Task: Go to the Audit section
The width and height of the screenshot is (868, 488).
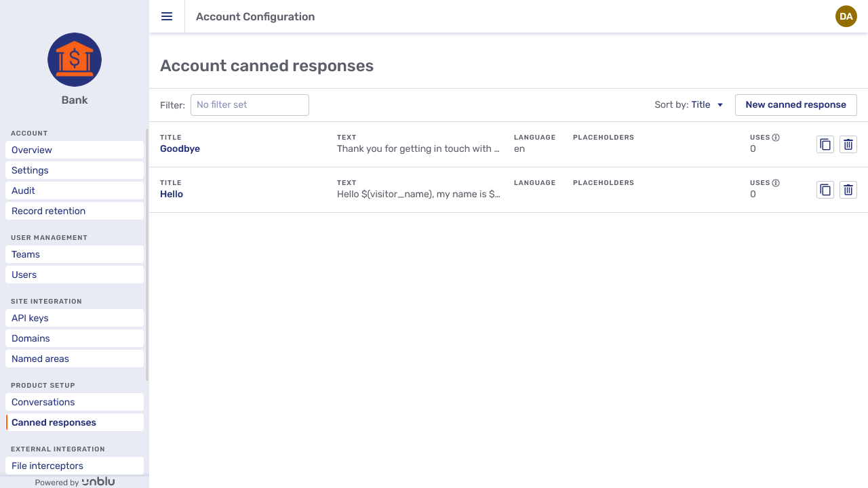Action: (x=23, y=190)
